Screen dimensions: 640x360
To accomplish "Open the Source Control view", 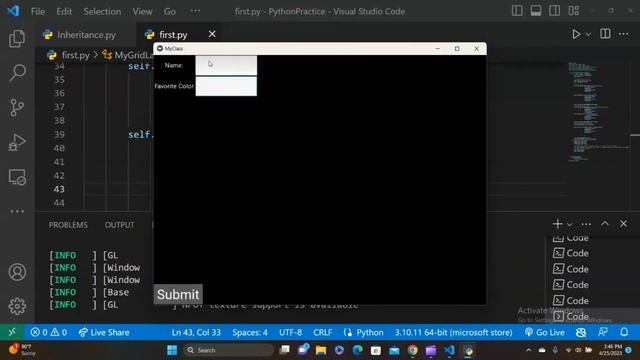I will point(17,108).
